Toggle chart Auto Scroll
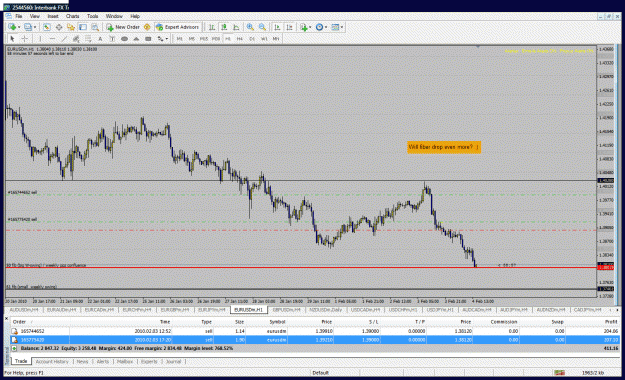The width and height of the screenshot is (625, 380). 277,27
